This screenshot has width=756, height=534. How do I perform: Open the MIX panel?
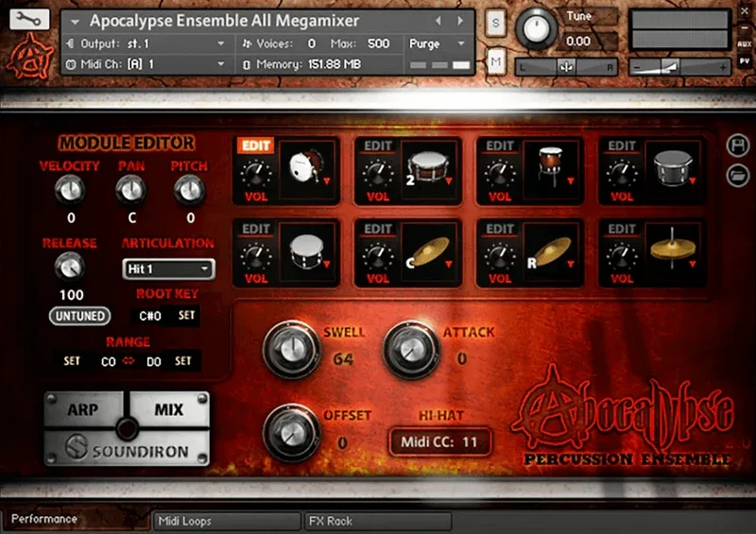click(169, 409)
